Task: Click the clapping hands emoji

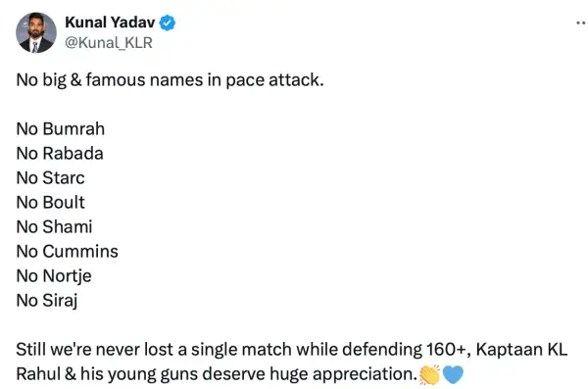Action: pos(430,374)
